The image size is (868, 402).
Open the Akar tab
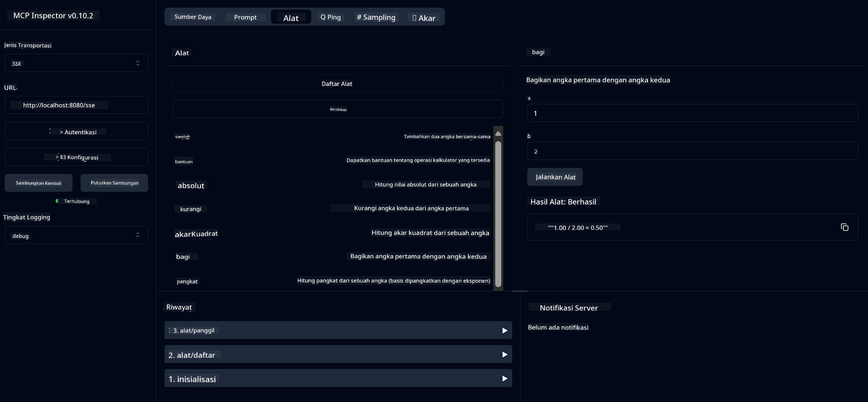click(424, 18)
